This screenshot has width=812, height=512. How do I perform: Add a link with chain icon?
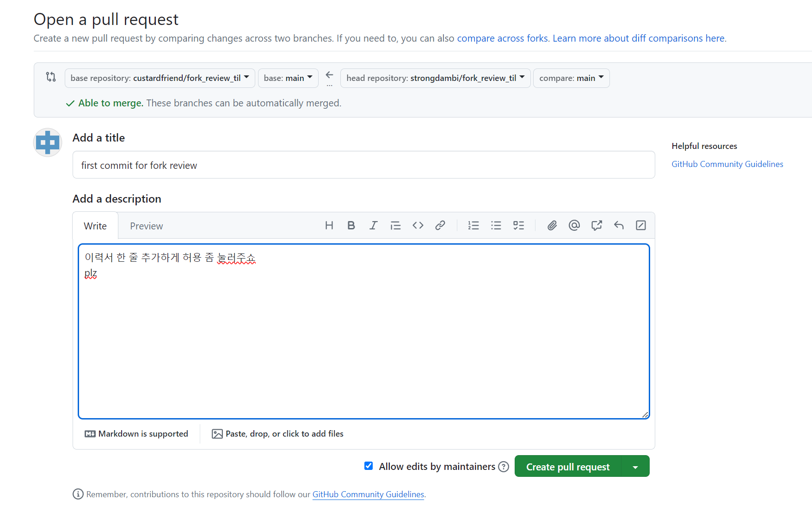pos(440,225)
